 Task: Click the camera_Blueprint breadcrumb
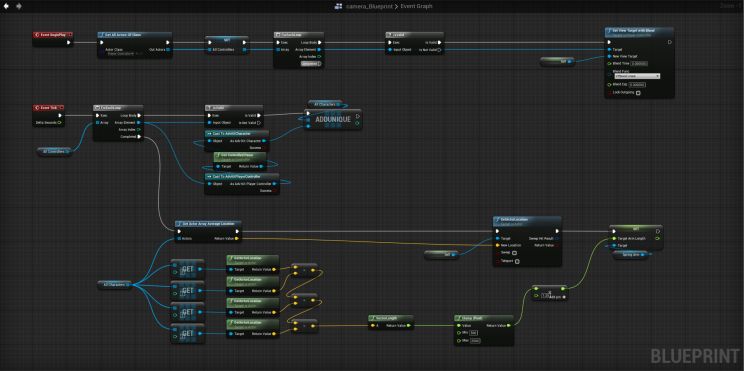(x=370, y=6)
